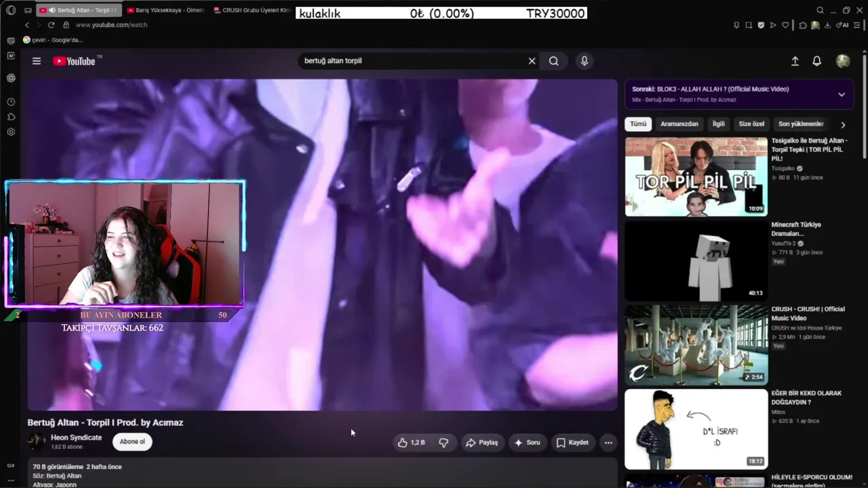Image resolution: width=868 pixels, height=488 pixels.
Task: Click the www.youtube.com/watch address bar
Action: point(111,25)
